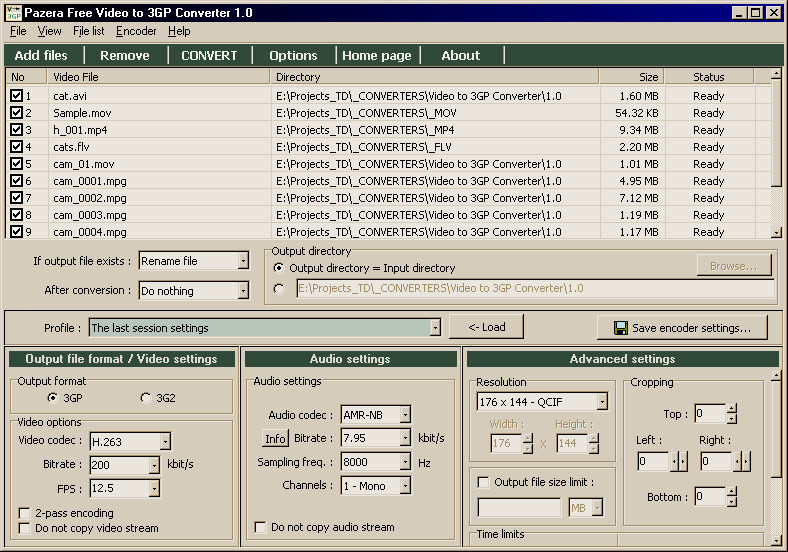
Task: Uncheck the cam_01.mov file checkbox
Action: pos(16,164)
